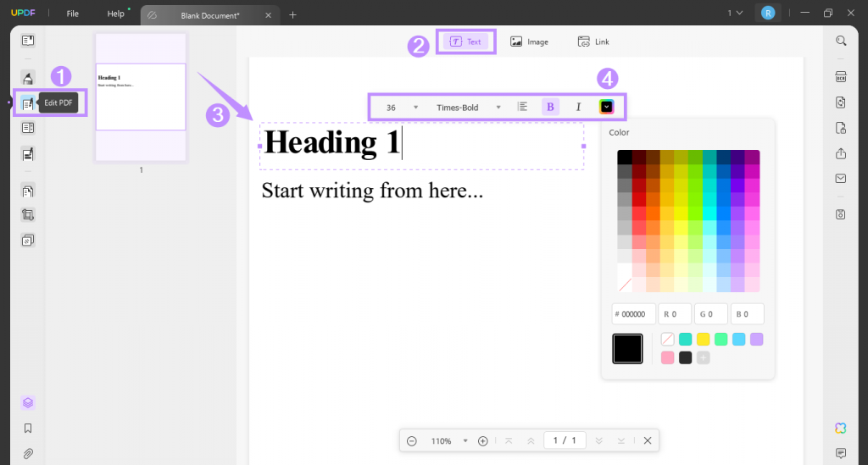The height and width of the screenshot is (465, 868).
Task: Add a custom color with plus swatch
Action: click(x=703, y=357)
